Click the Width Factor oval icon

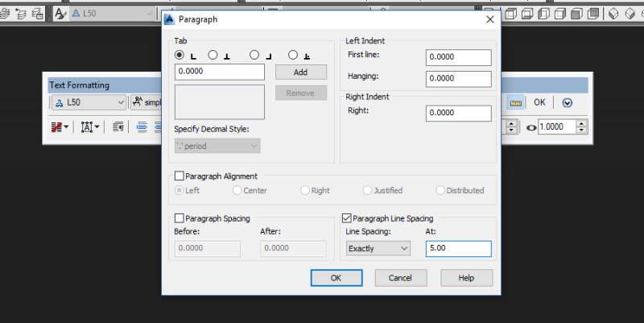[x=531, y=128]
